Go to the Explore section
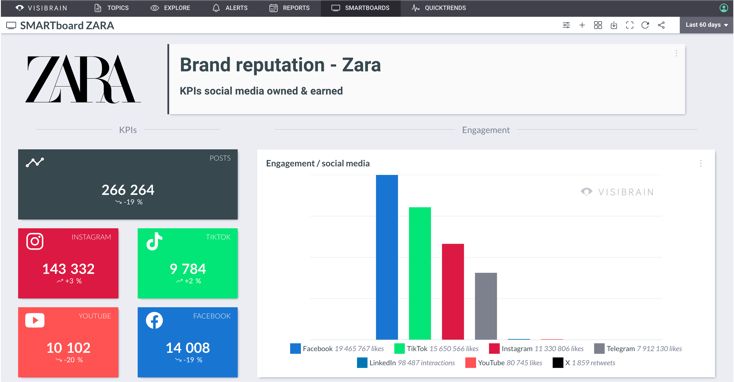Image resolution: width=734 pixels, height=382 pixels. 170,8
